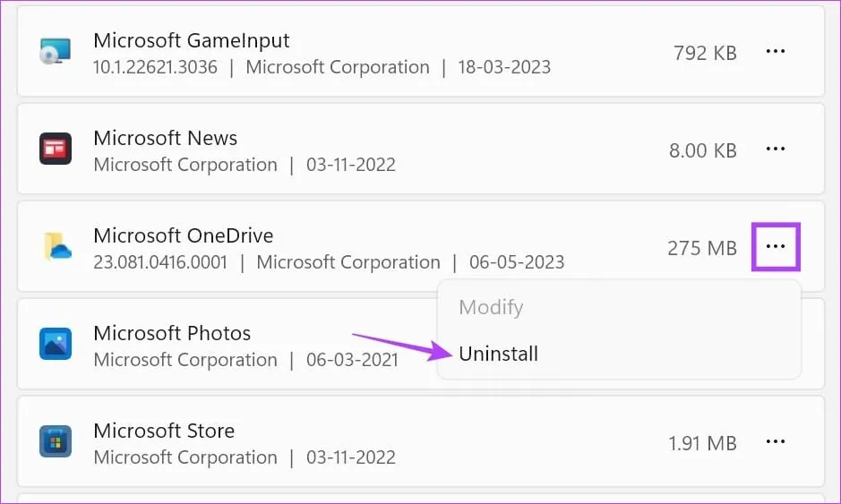Choose Uninstall from the context menu
The image size is (841, 504).
point(498,354)
